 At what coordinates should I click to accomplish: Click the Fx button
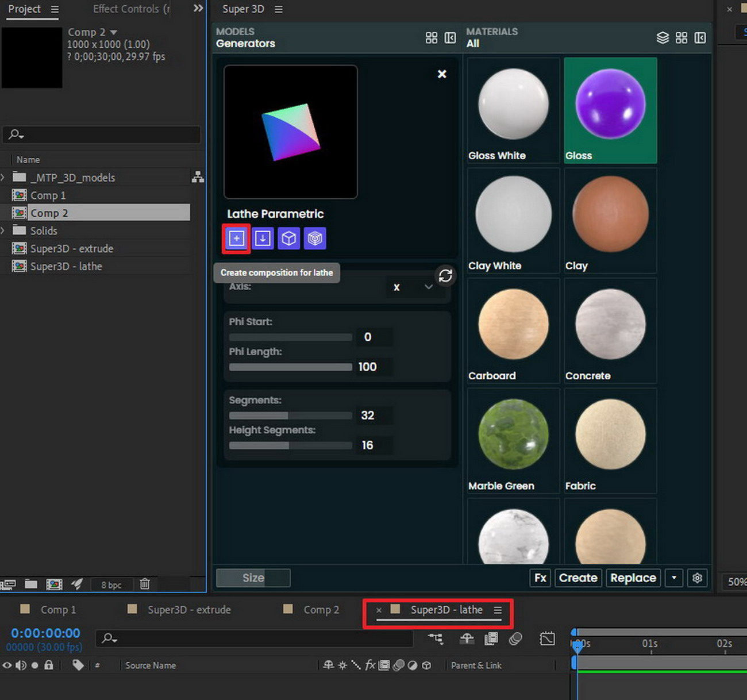coord(540,578)
